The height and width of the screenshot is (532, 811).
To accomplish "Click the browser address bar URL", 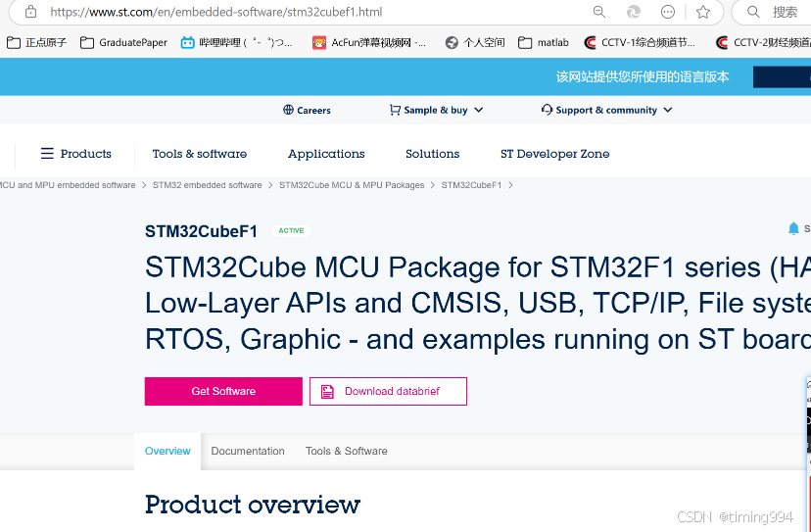I will click(x=215, y=13).
